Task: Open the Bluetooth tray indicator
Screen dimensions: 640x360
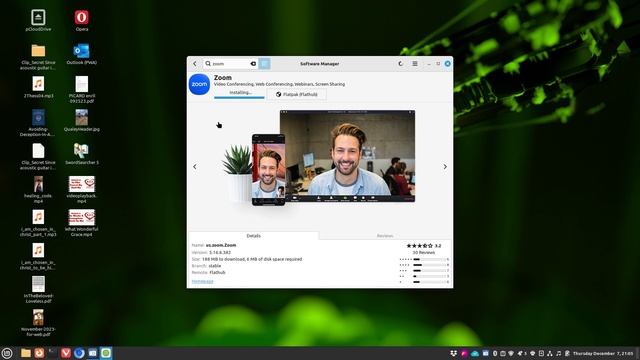Action: (495, 353)
